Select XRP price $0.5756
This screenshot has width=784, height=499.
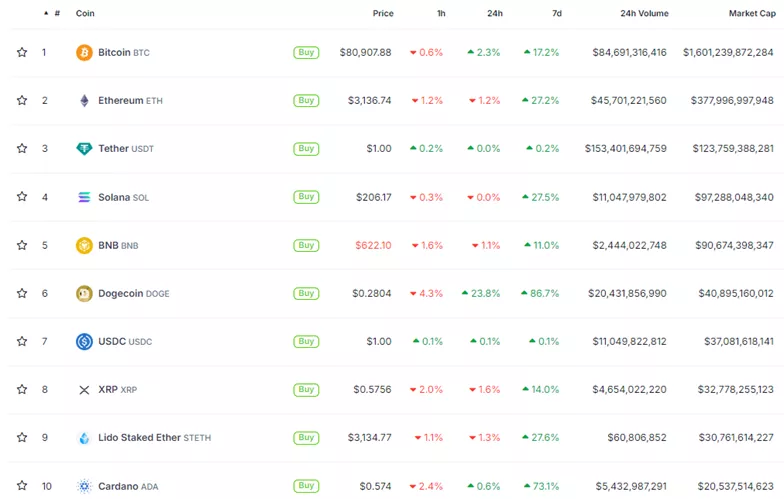coord(372,390)
